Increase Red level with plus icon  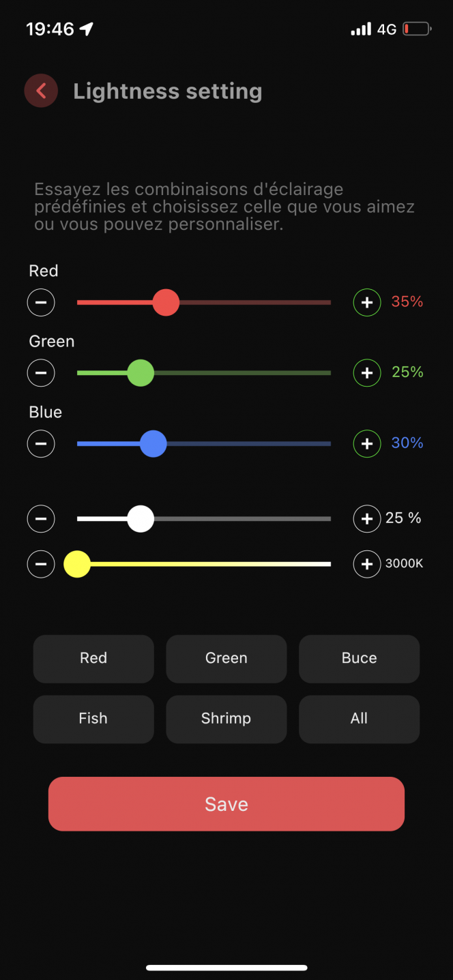tap(367, 302)
